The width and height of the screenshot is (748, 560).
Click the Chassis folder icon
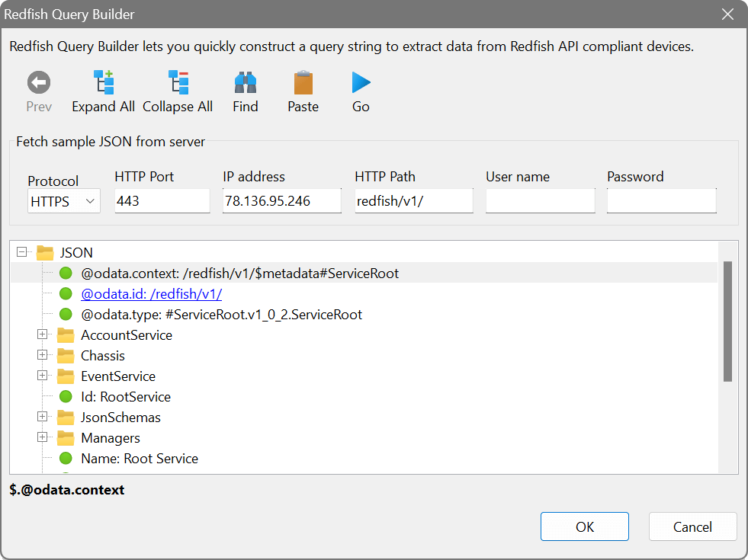point(66,356)
